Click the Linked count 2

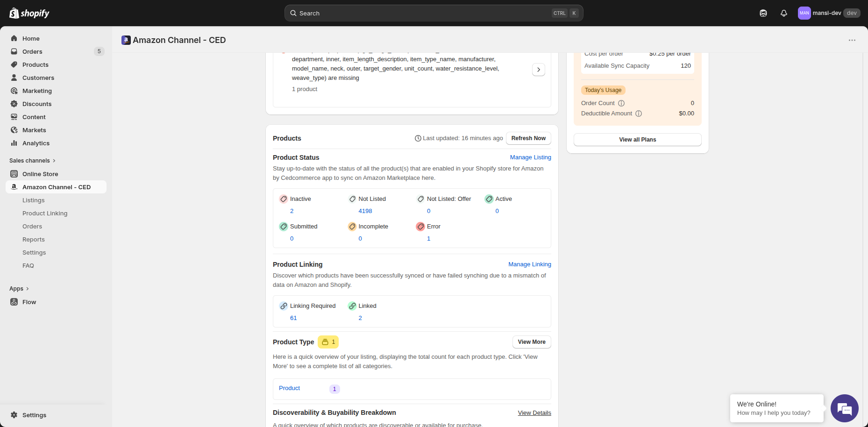pyautogui.click(x=360, y=318)
